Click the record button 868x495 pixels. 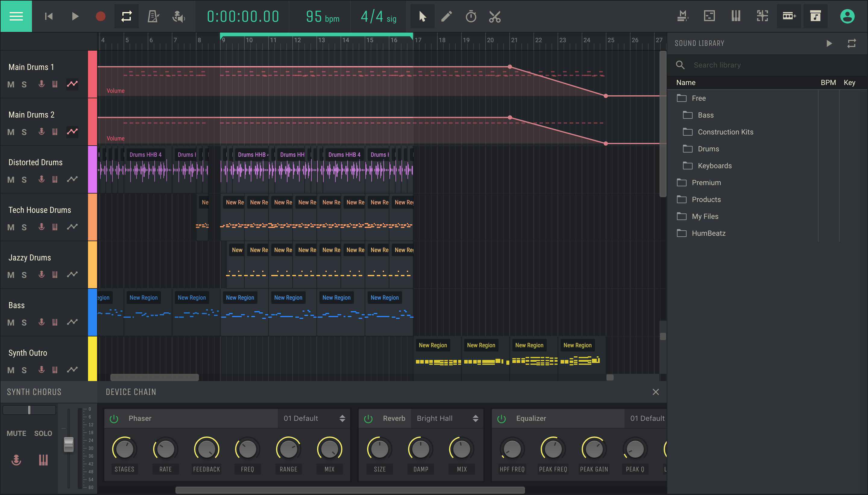pyautogui.click(x=100, y=16)
